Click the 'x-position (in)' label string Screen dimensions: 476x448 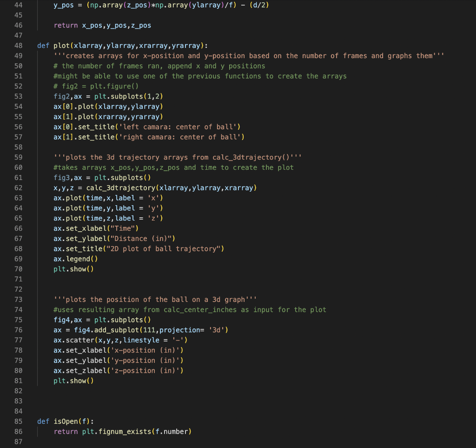(x=145, y=350)
